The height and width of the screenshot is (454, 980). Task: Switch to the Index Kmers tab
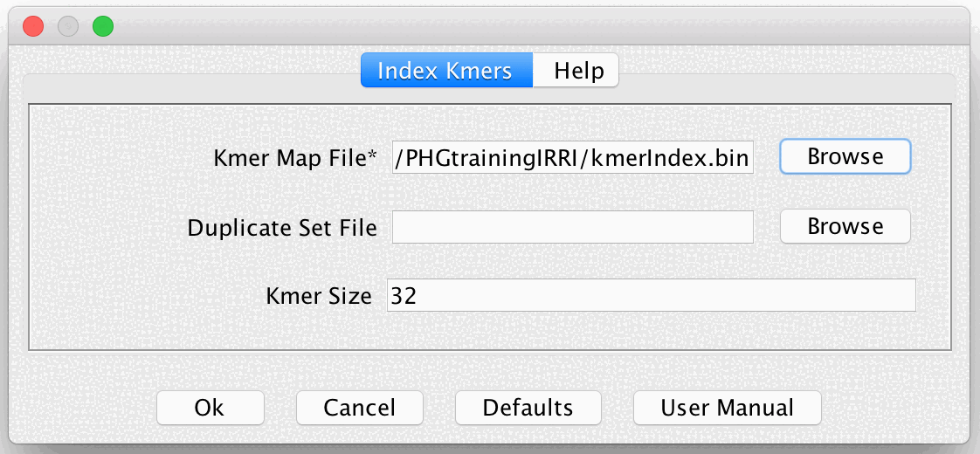click(x=446, y=71)
